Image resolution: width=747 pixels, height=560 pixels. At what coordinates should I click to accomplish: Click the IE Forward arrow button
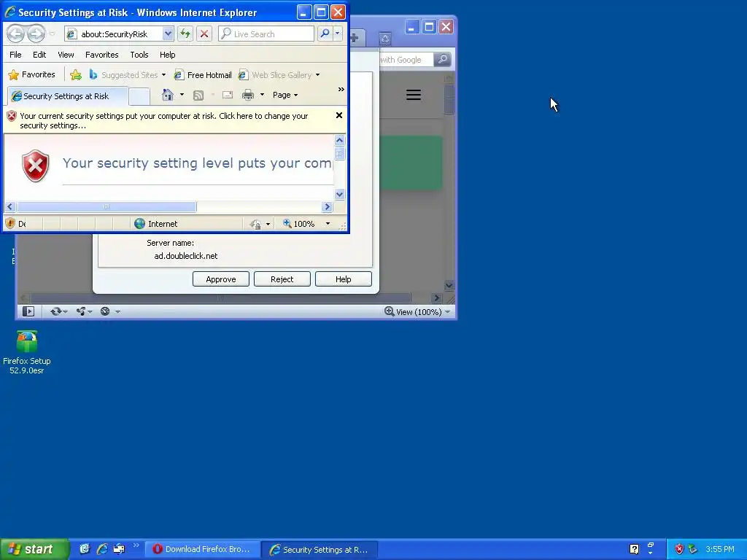[x=36, y=34]
